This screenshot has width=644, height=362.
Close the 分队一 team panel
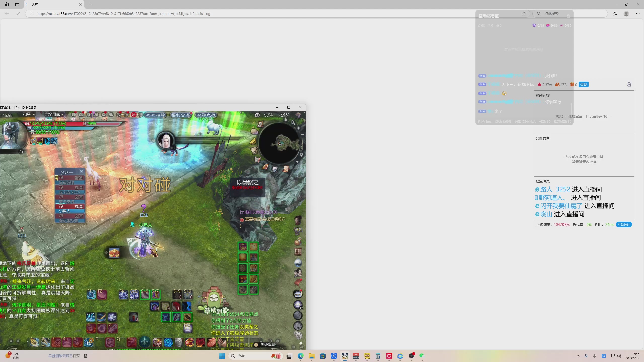pos(81,171)
